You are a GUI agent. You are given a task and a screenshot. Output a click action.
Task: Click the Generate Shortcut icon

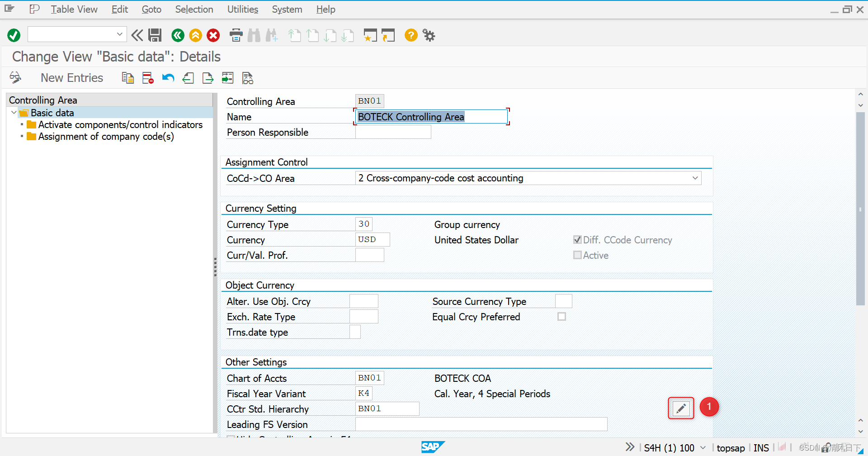[x=388, y=35]
